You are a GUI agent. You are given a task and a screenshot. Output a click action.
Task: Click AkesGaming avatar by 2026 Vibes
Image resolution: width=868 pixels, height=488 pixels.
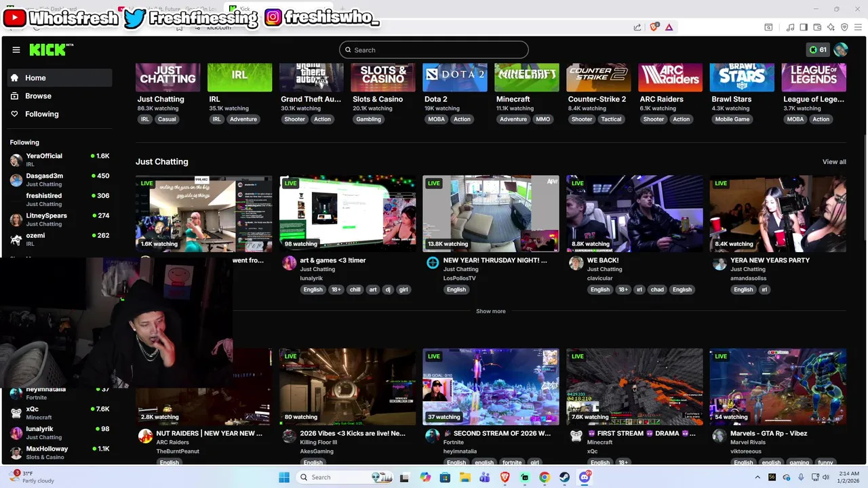pos(290,436)
